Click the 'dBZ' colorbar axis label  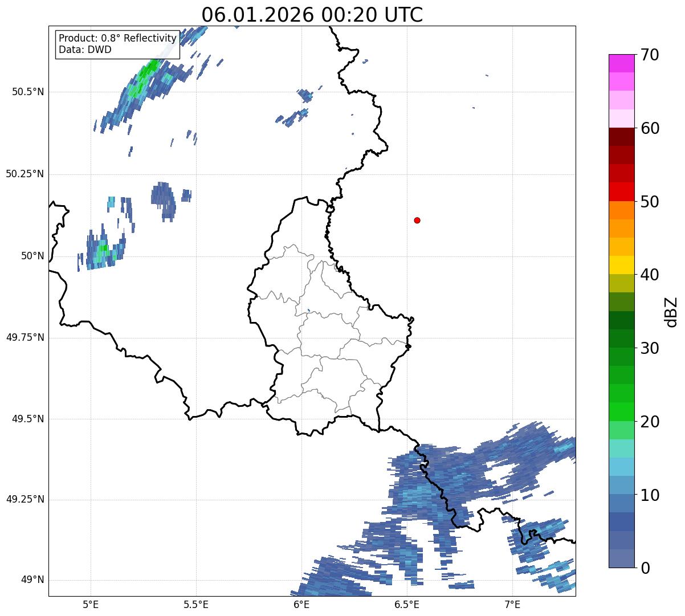click(x=671, y=311)
